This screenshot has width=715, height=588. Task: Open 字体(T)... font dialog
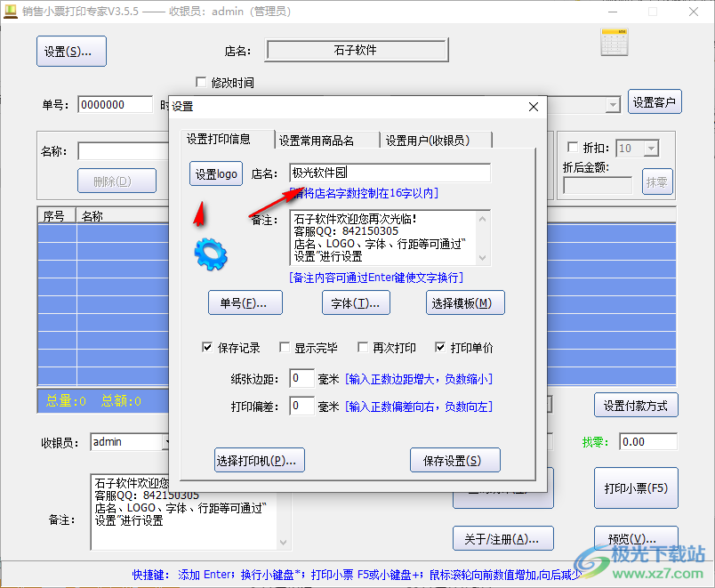(356, 302)
